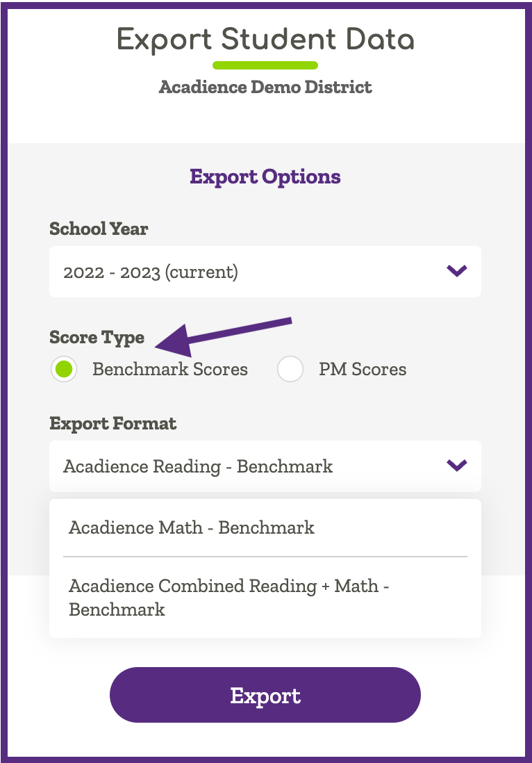
Task: Click the filled green radio circle
Action: [x=64, y=369]
